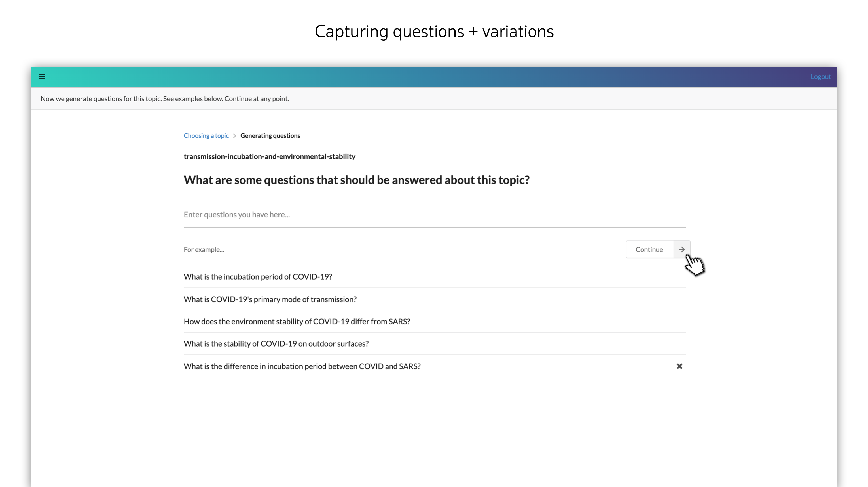Click the right arrow icon beside Continue

coord(681,249)
